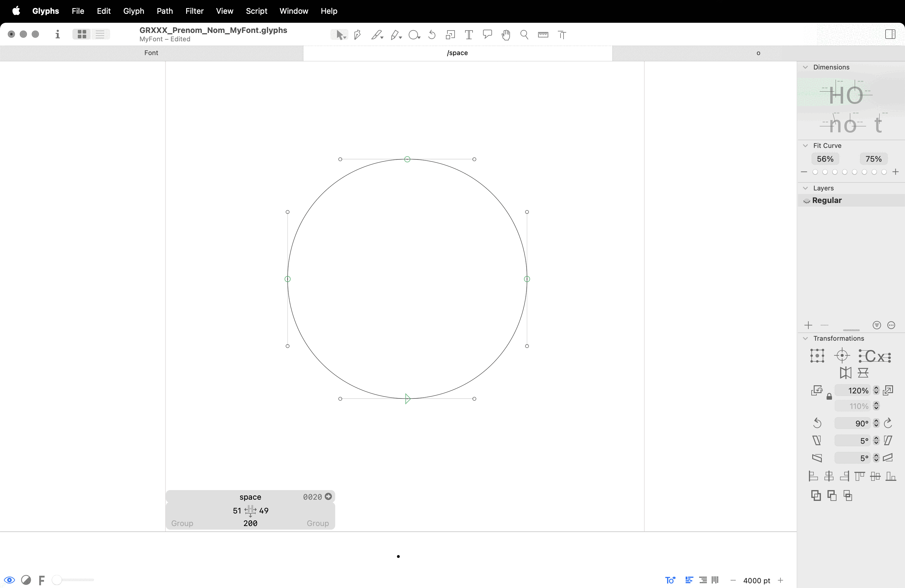Toggle the scale proportion lock

pyautogui.click(x=829, y=397)
